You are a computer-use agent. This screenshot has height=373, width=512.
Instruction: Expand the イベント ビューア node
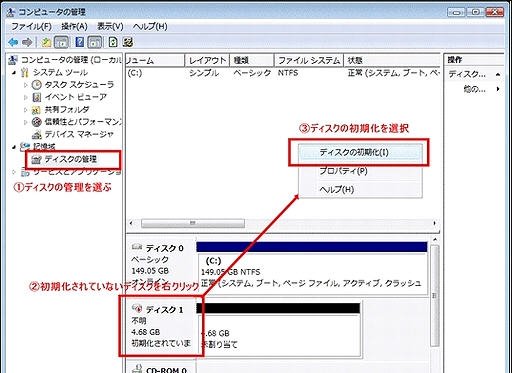(25, 97)
